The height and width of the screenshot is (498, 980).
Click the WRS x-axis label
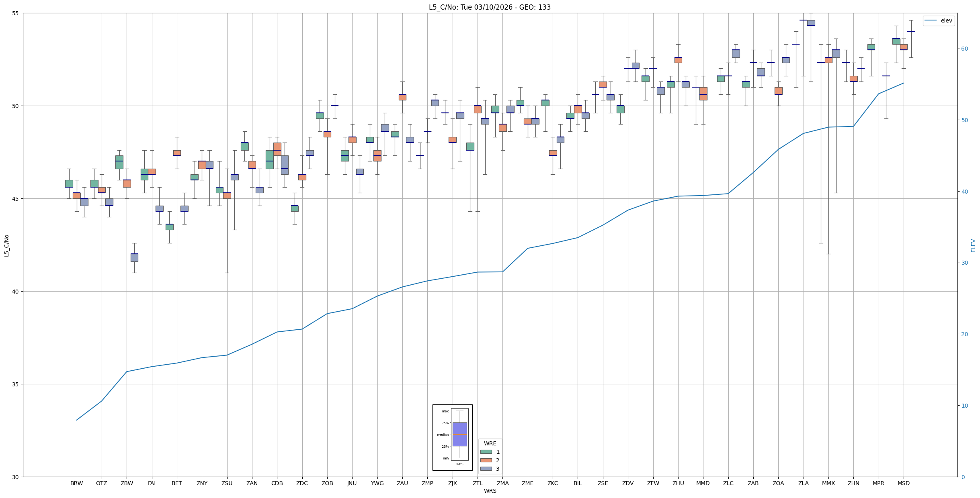[x=490, y=491]
